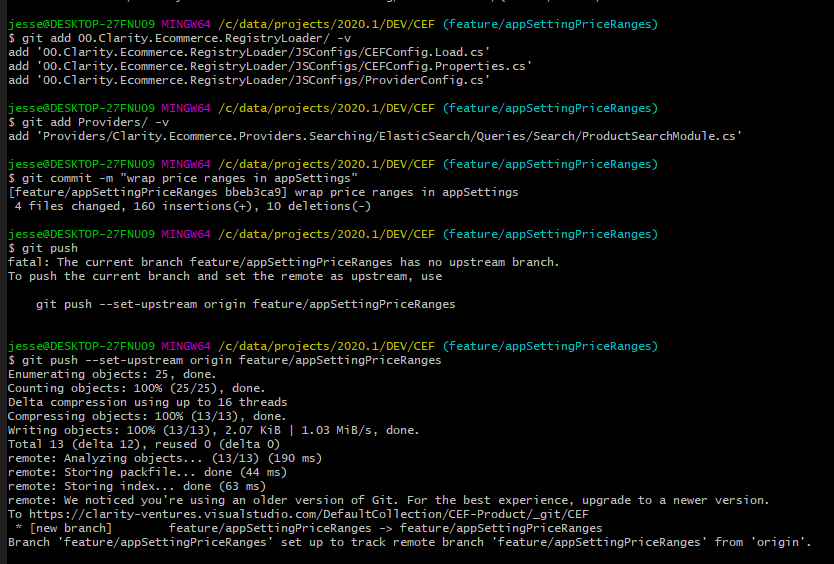834x564 pixels.
Task: Select the 'Writing objects: 100%' line
Action: [214, 430]
